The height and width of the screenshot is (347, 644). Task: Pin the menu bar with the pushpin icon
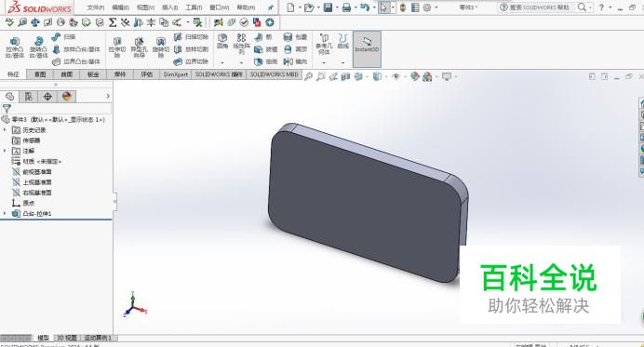[x=270, y=7]
